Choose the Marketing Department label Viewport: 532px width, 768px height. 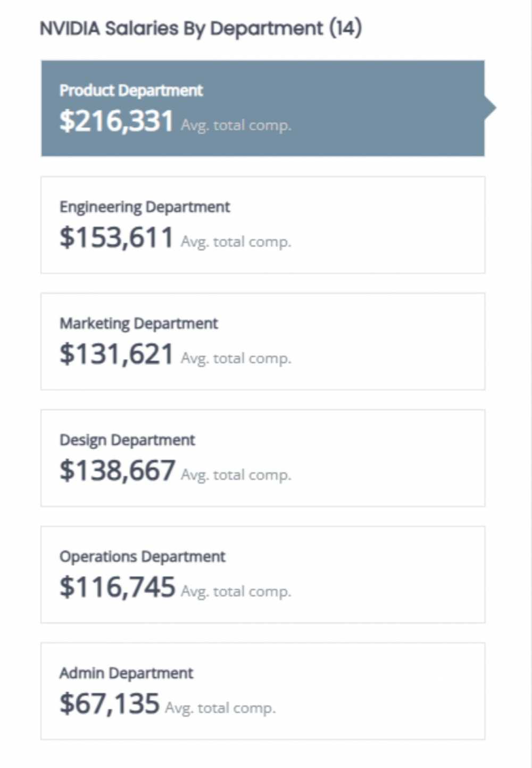tap(138, 323)
